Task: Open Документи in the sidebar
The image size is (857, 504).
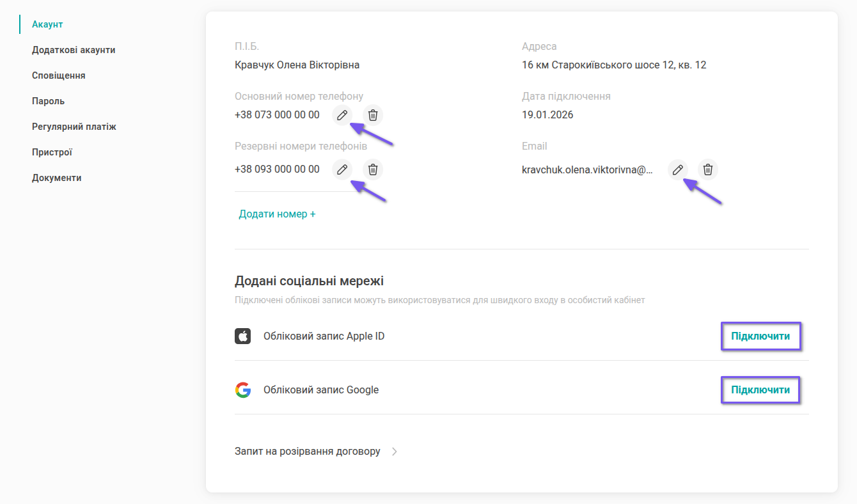Action: (57, 178)
